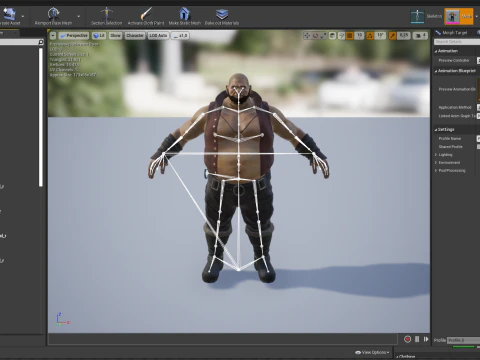
Task: Select the rotate gizmo tool
Action: coord(315,35)
